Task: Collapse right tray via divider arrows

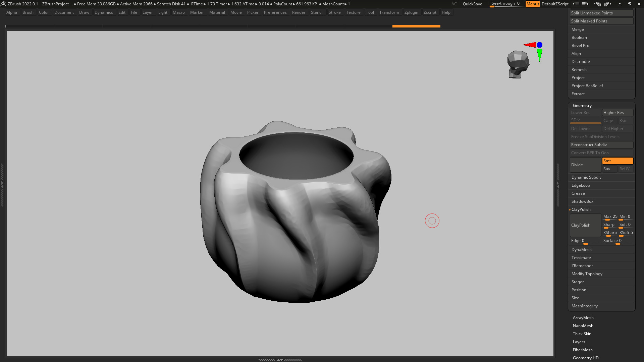Action: click(x=558, y=184)
